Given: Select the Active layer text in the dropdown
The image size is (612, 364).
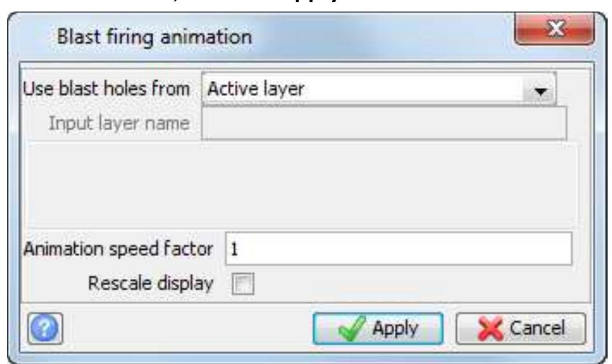Looking at the screenshot, I should [256, 89].
